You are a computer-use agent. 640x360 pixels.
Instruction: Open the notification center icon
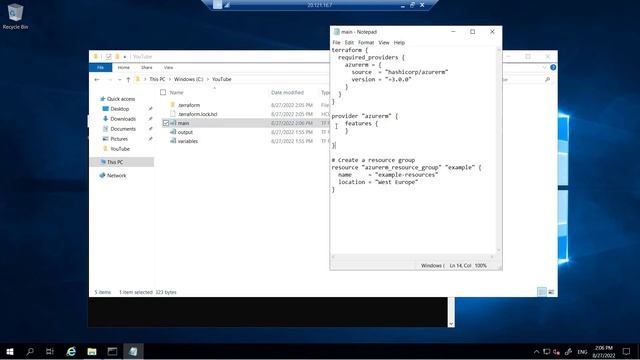tap(627, 351)
